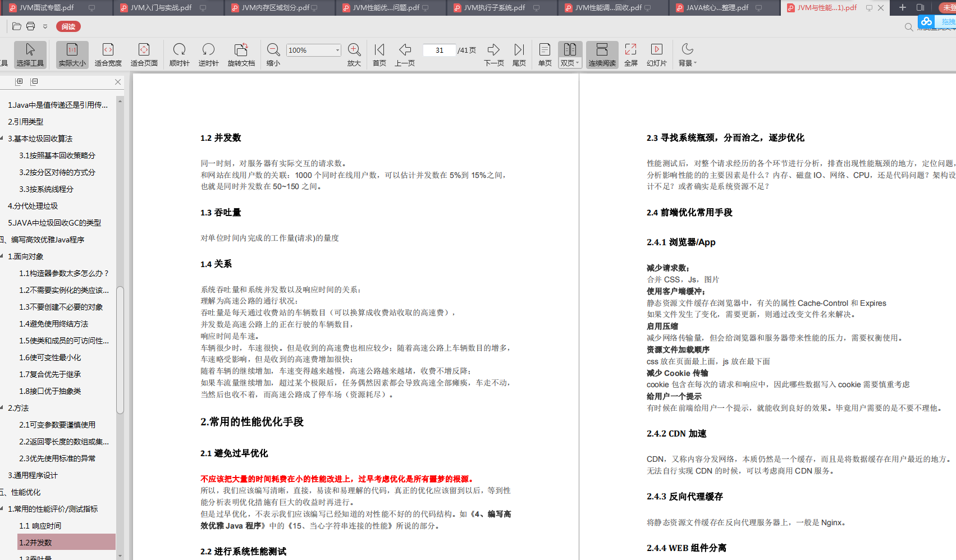Viewport: 956px width, 560px height.
Task: Enter 全屏 fullscreen mode
Action: (631, 54)
